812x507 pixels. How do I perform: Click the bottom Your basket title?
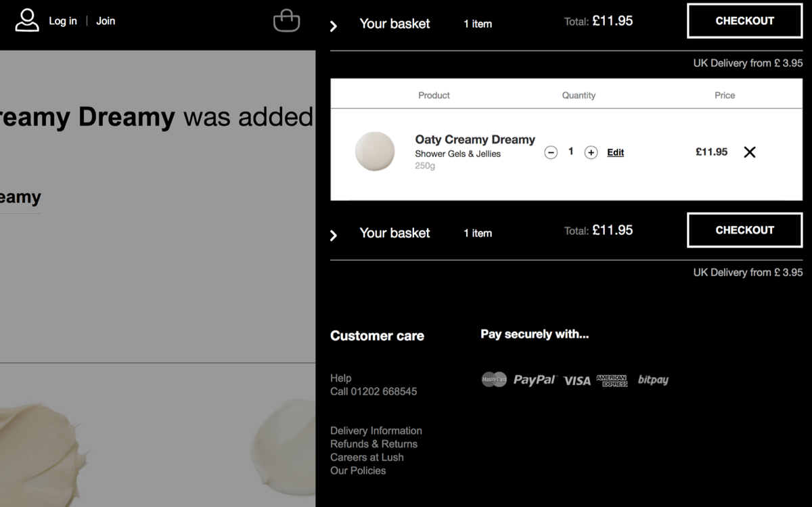point(394,233)
